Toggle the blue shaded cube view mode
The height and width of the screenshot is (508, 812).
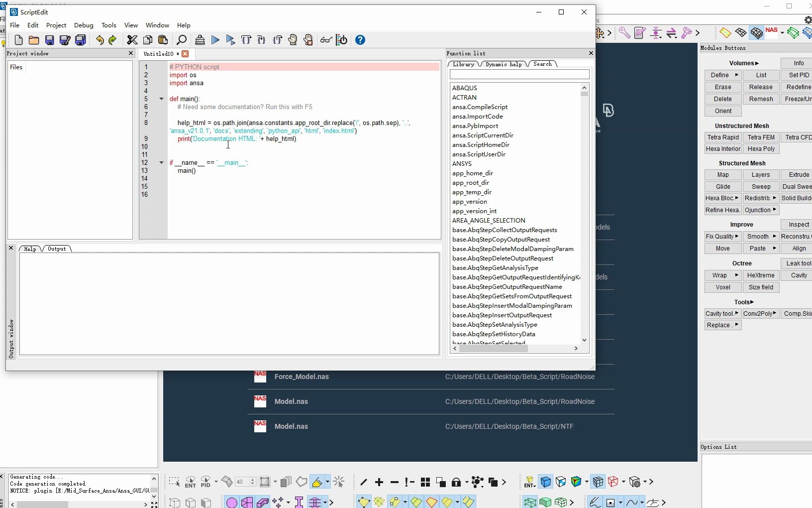click(546, 482)
